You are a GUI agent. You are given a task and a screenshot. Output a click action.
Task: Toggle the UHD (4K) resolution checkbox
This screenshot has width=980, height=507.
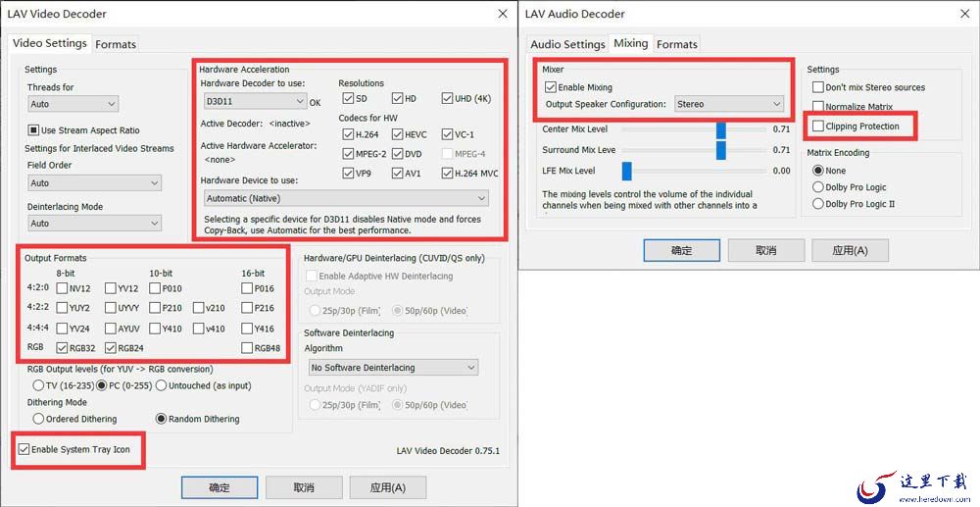coord(447,98)
